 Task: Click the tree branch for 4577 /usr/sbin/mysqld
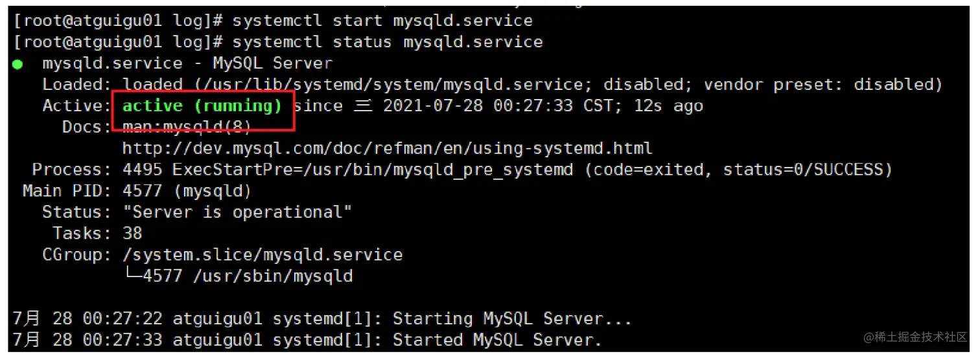tap(238, 276)
